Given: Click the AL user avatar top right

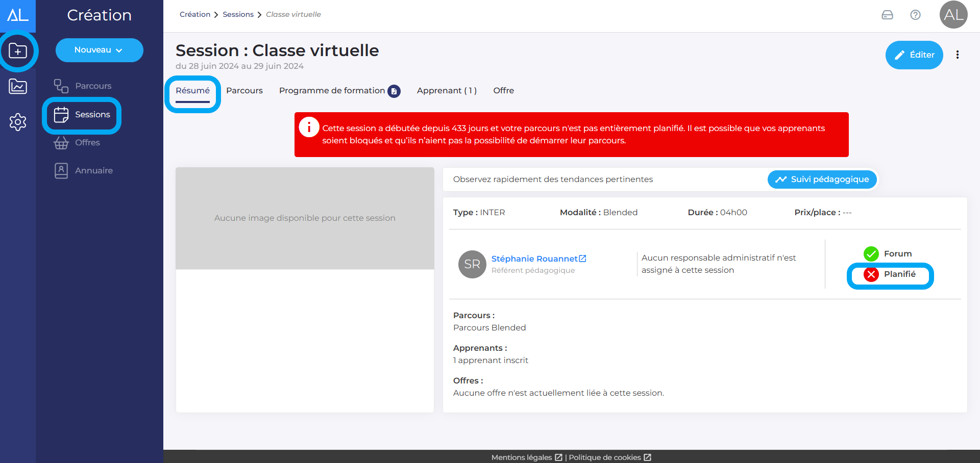Looking at the screenshot, I should pyautogui.click(x=953, y=15).
